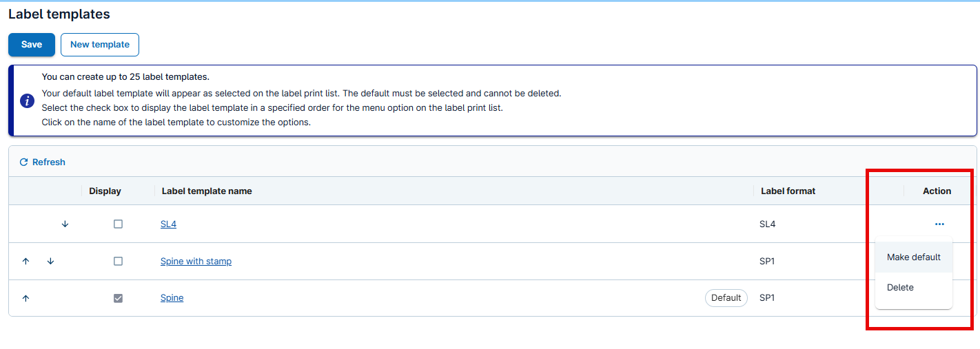Viewport: 980px width, 349px height.
Task: Click the info icon in notice banner
Action: [x=27, y=101]
